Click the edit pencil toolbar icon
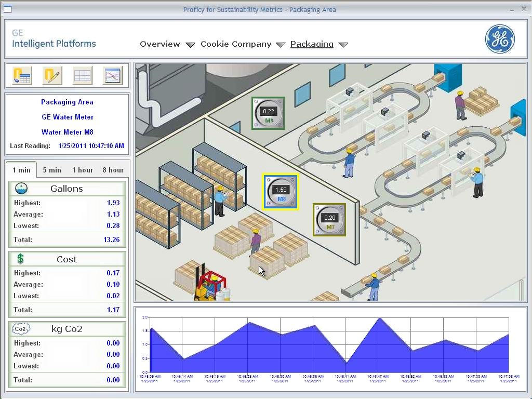532x399 pixels. [52, 75]
